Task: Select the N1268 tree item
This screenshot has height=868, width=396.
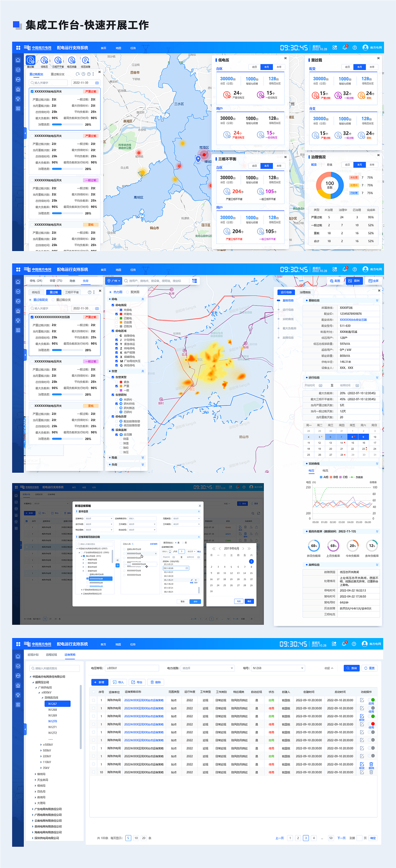Action: pyautogui.click(x=53, y=710)
